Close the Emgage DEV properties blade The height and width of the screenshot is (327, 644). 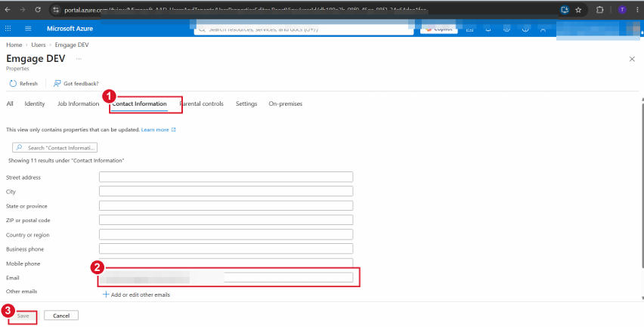coord(632,59)
